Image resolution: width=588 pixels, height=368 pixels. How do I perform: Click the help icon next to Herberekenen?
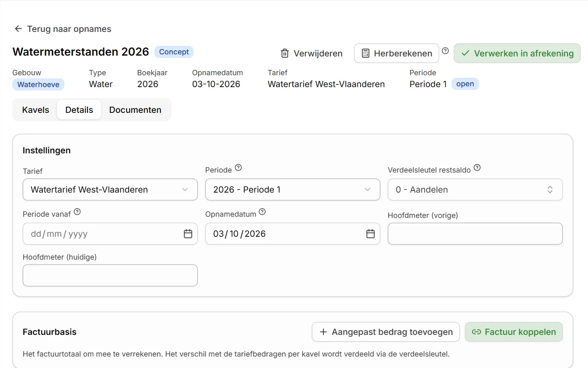[445, 51]
